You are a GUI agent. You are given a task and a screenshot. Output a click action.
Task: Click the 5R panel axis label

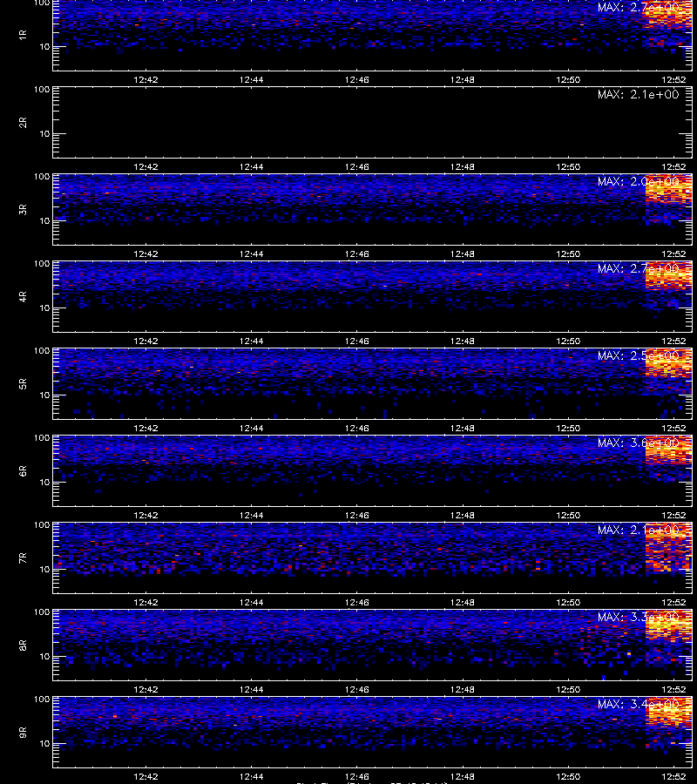point(23,383)
